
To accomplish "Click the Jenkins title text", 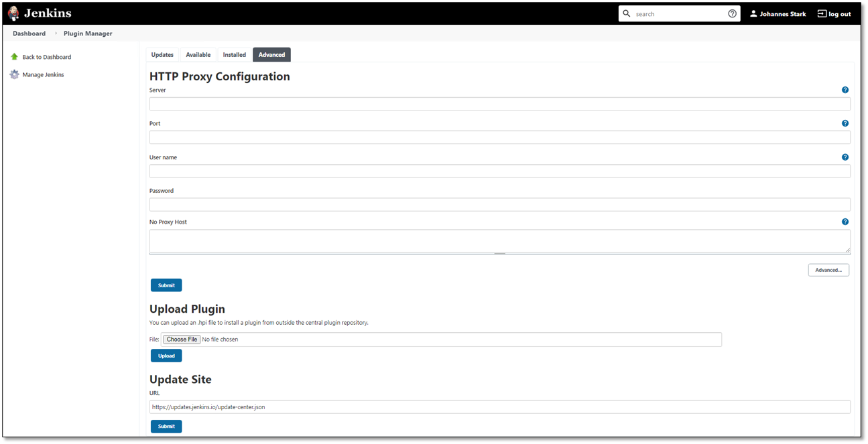I will click(48, 13).
